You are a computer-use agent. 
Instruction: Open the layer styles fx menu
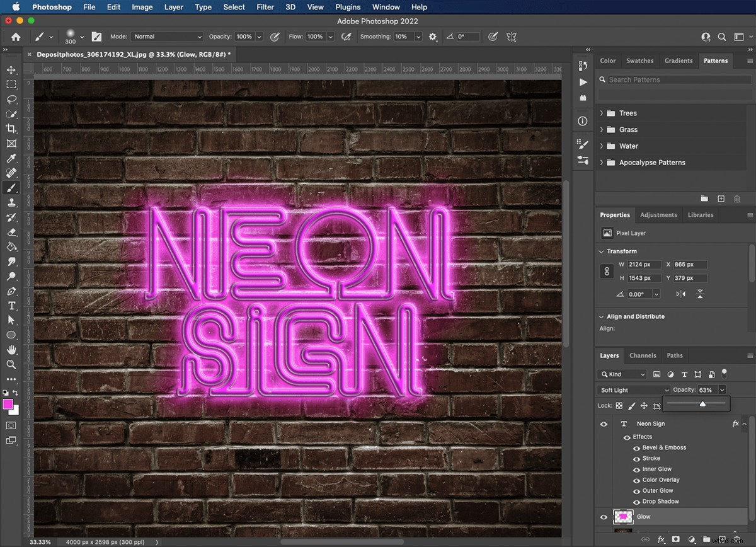click(x=661, y=539)
